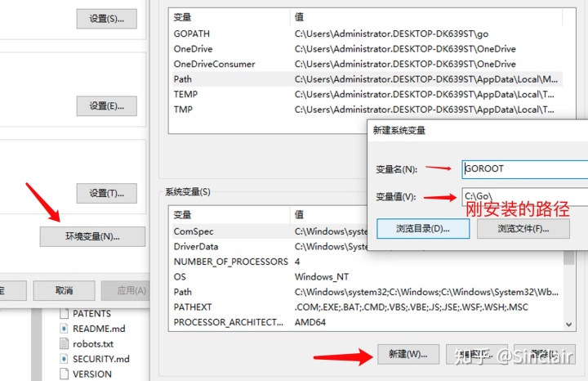Select the TEMP user variable row
The image size is (588, 381).
point(367,94)
